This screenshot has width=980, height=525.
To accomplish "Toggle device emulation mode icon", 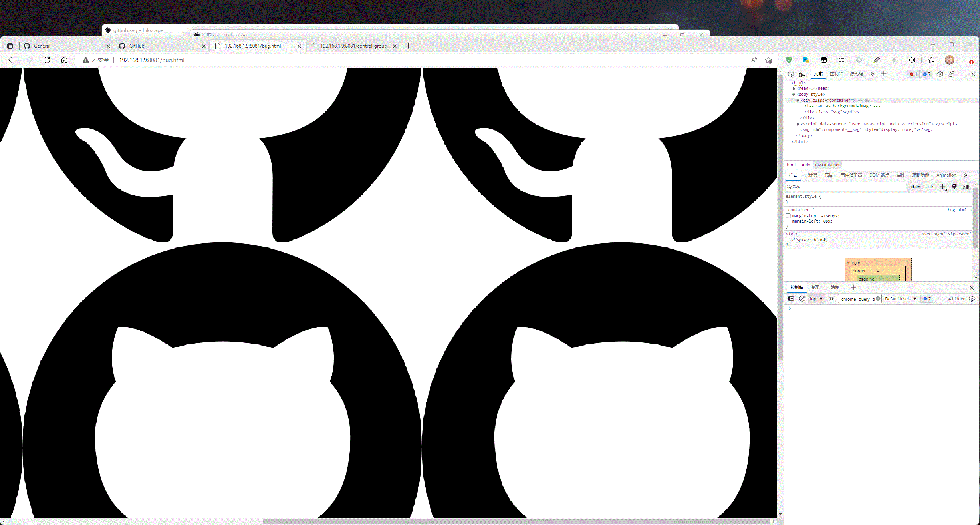I will tap(802, 74).
